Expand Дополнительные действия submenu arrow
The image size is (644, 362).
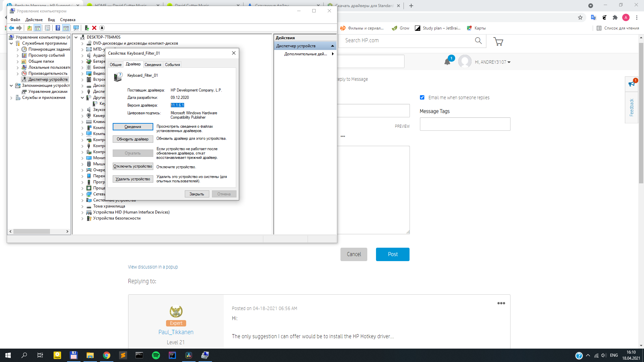(332, 54)
